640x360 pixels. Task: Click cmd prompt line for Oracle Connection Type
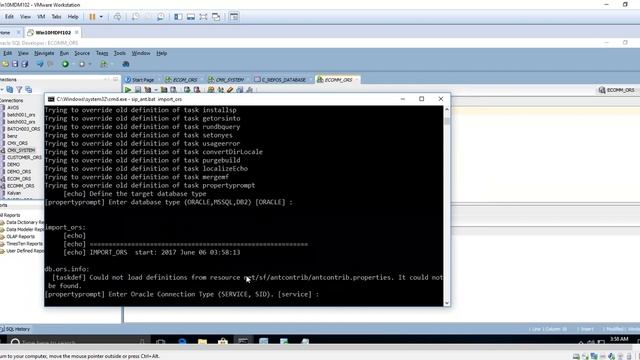[x=182, y=294]
